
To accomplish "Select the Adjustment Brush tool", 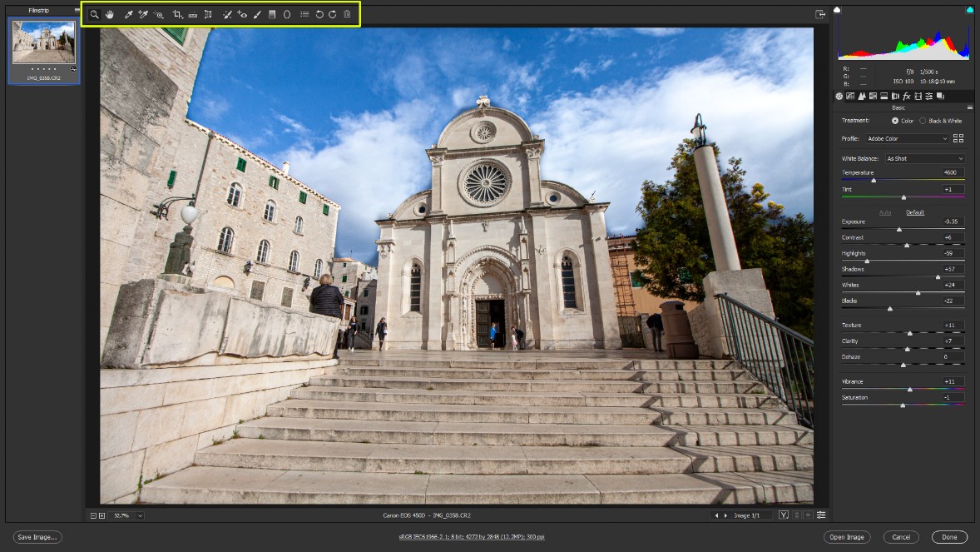I will pos(257,14).
